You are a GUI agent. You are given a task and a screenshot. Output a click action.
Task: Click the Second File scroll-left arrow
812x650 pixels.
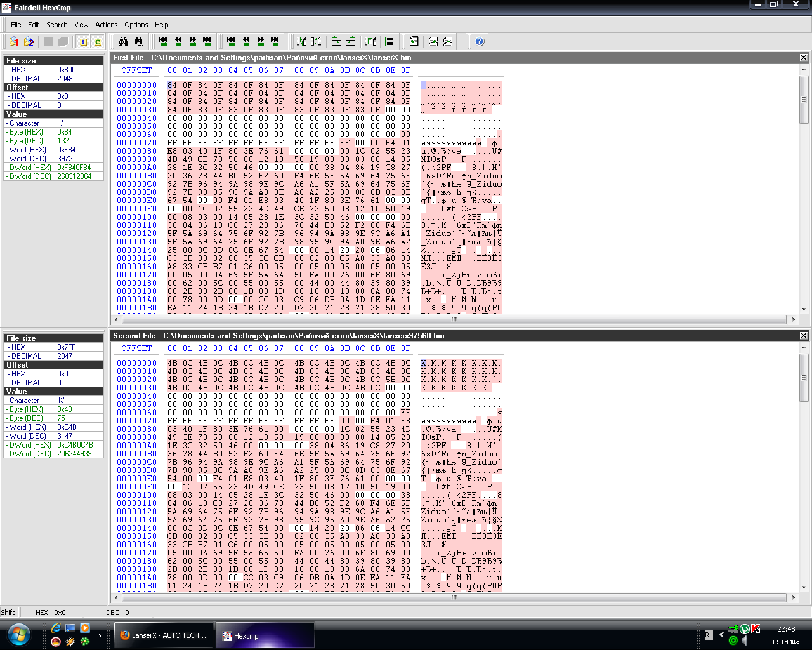coord(115,597)
